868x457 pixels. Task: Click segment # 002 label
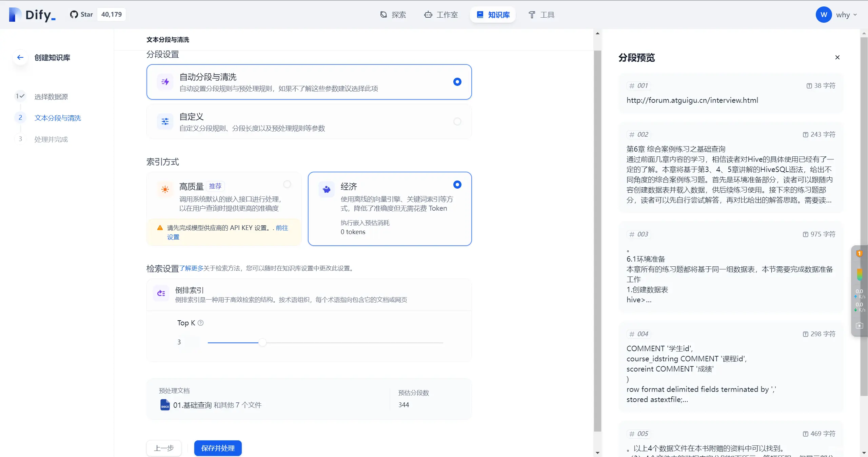[x=639, y=135]
